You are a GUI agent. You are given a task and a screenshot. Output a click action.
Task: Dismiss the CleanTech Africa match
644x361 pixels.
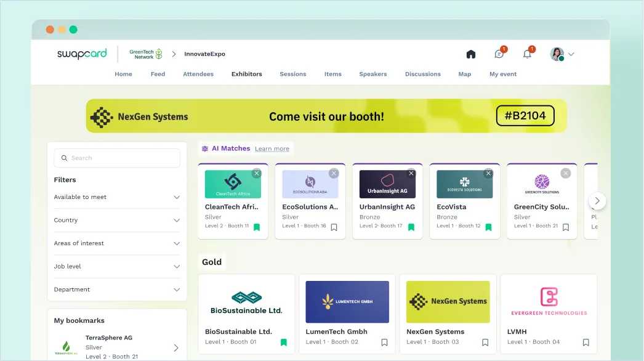tap(257, 173)
